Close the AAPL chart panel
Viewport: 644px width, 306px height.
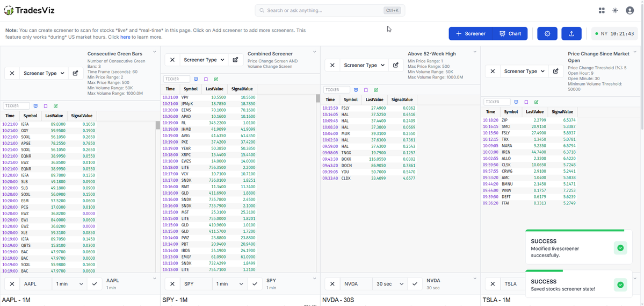[x=12, y=284]
